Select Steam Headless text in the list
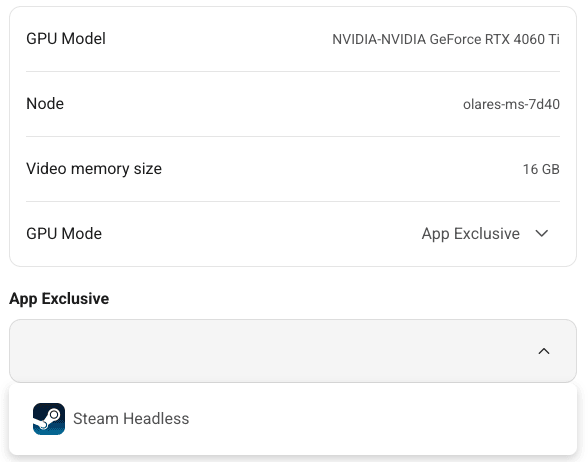 click(131, 418)
